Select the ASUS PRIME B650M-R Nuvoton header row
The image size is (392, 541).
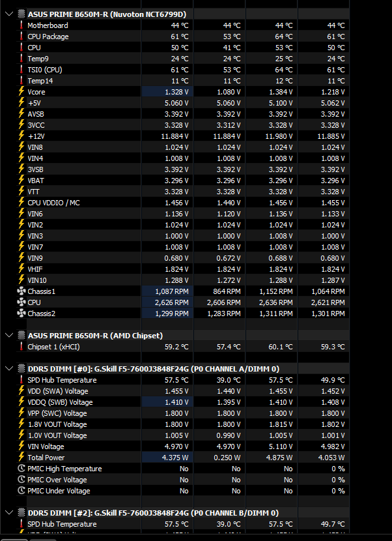(107, 14)
